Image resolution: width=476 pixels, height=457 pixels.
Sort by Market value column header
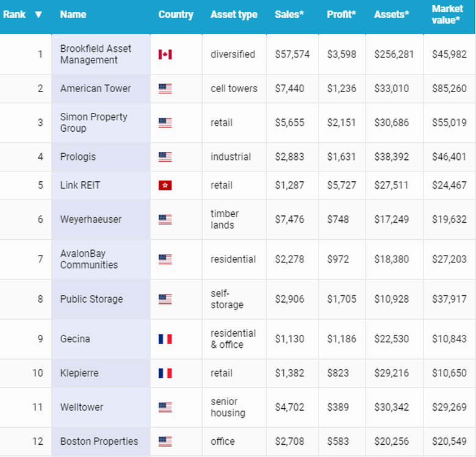[x=447, y=15]
